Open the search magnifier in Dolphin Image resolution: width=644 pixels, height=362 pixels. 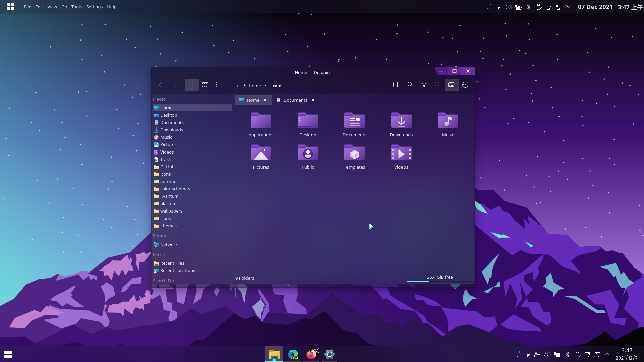pos(410,85)
